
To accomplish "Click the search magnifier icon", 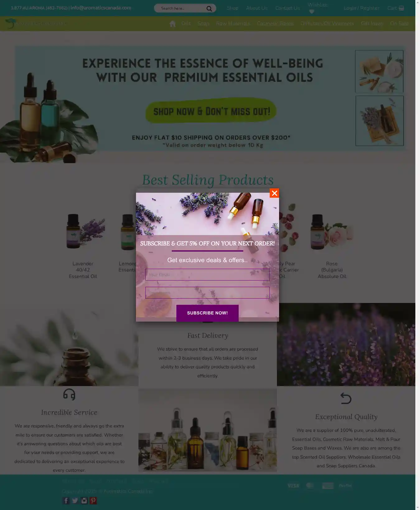I will tap(209, 8).
